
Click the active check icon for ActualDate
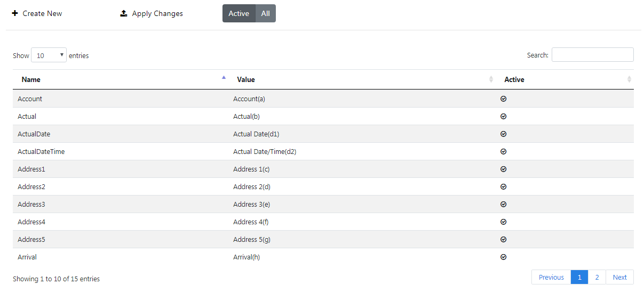point(503,134)
